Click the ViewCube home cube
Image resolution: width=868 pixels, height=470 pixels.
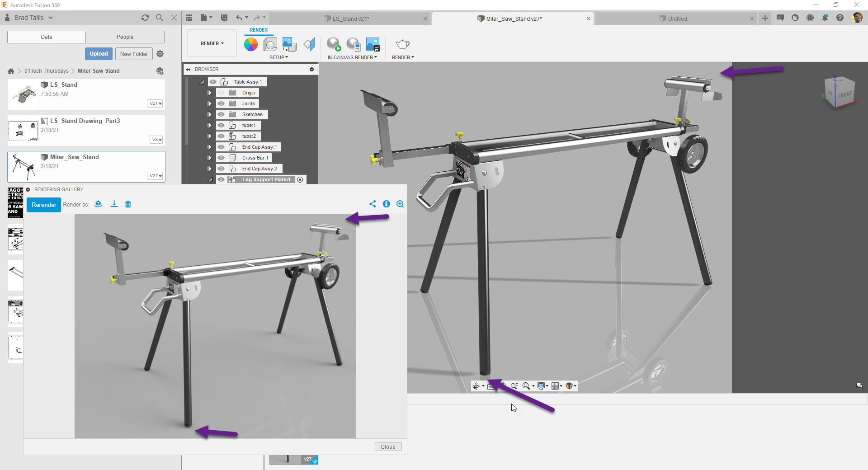tap(840, 92)
